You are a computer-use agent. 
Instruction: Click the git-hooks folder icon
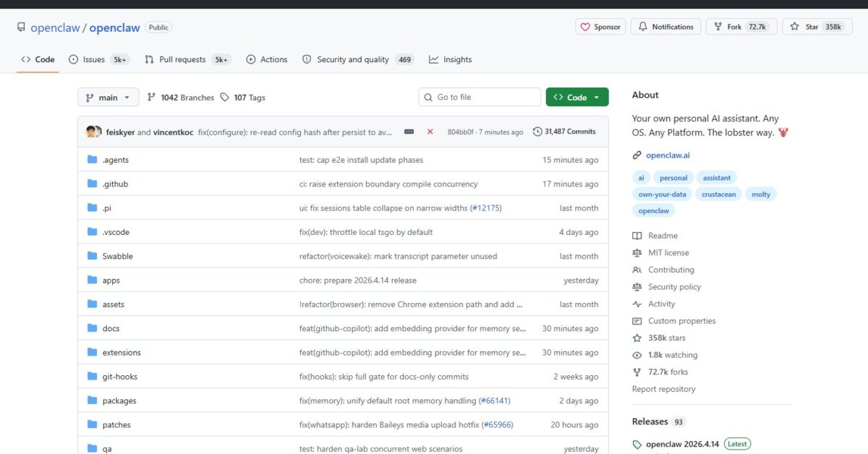coord(92,377)
